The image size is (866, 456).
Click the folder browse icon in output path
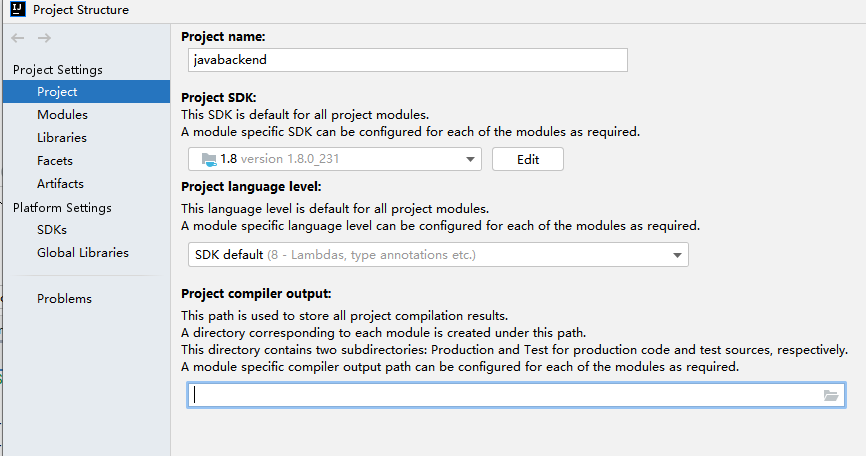click(830, 396)
